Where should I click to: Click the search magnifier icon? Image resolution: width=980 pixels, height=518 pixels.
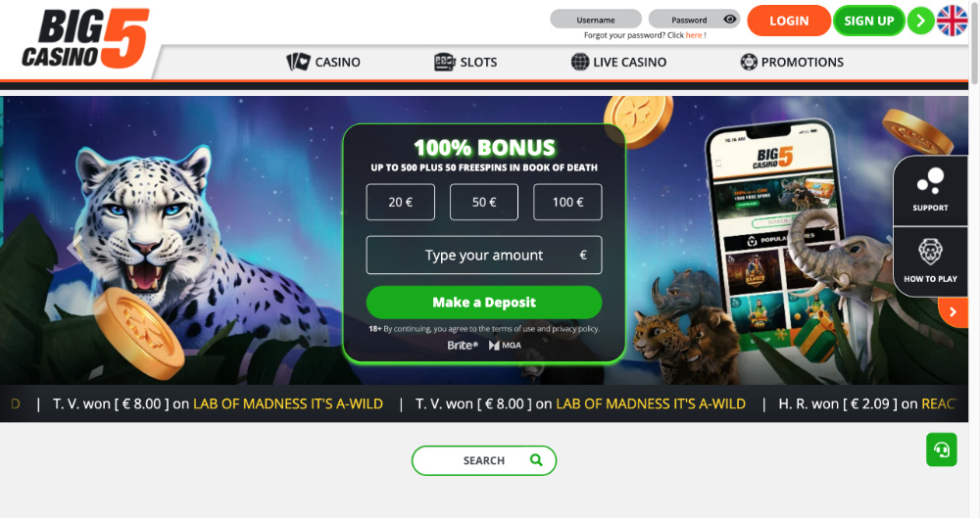(536, 460)
